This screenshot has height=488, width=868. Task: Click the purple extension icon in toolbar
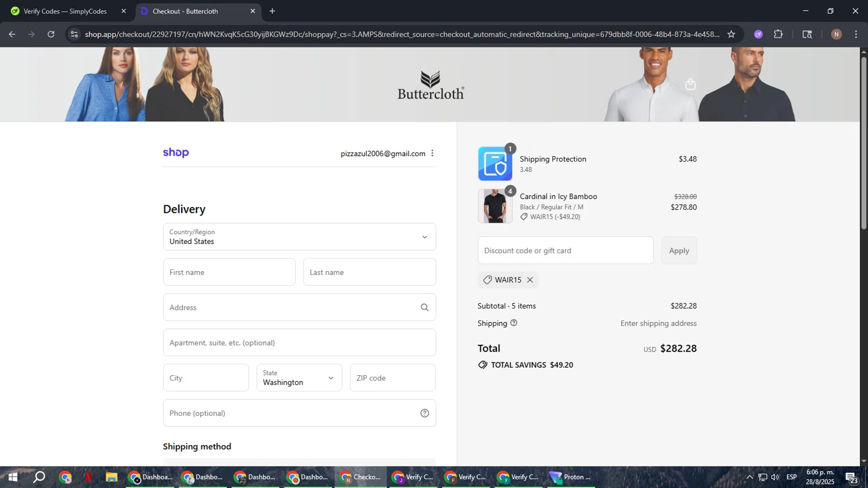(759, 34)
